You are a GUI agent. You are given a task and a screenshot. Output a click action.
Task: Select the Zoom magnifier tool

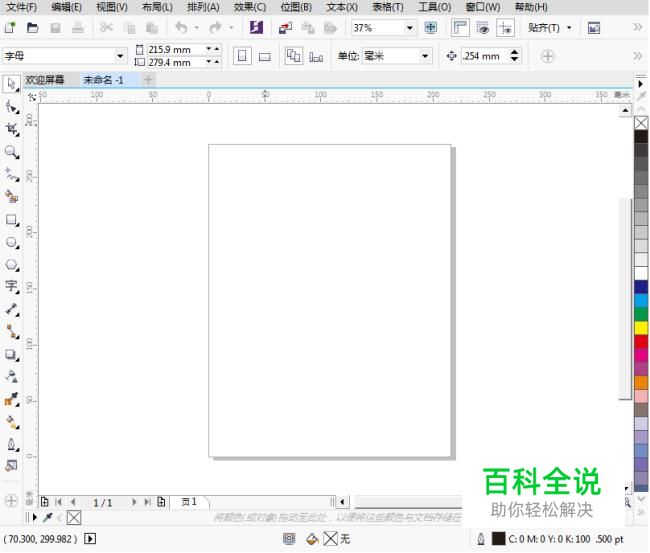click(12, 152)
